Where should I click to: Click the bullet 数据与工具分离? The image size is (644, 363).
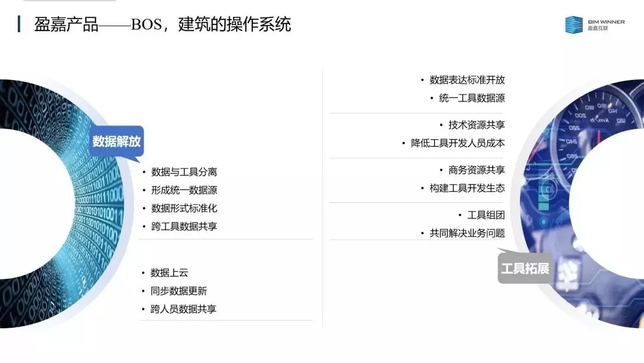[184, 172]
